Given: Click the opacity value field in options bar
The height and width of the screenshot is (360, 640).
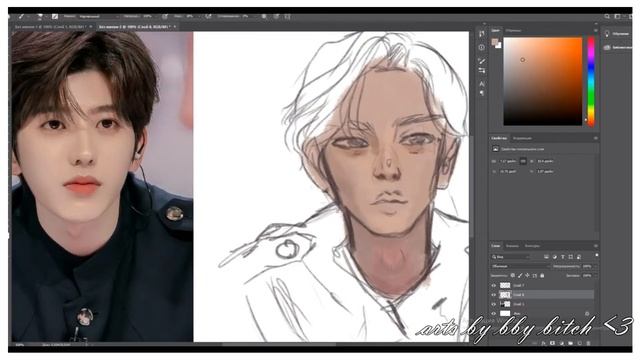Looking at the screenshot, I should (149, 17).
